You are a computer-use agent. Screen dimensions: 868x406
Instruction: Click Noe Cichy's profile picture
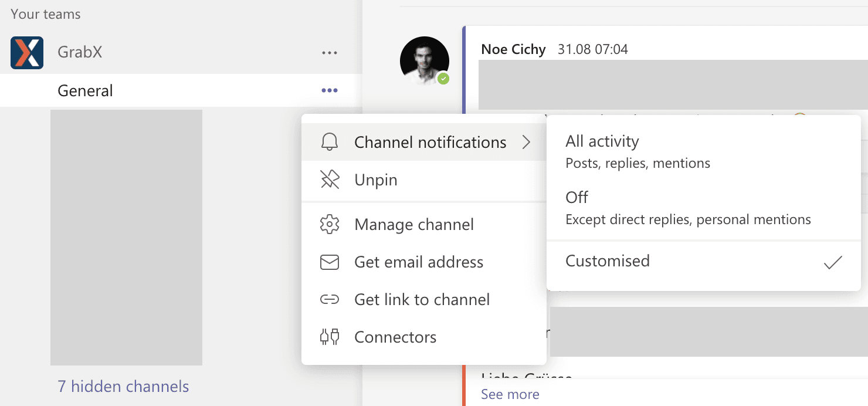click(424, 60)
